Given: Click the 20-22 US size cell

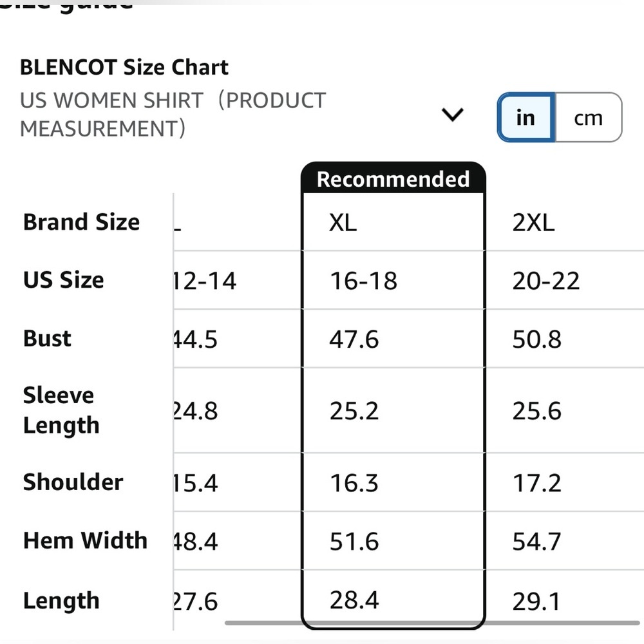Looking at the screenshot, I should [x=565, y=281].
